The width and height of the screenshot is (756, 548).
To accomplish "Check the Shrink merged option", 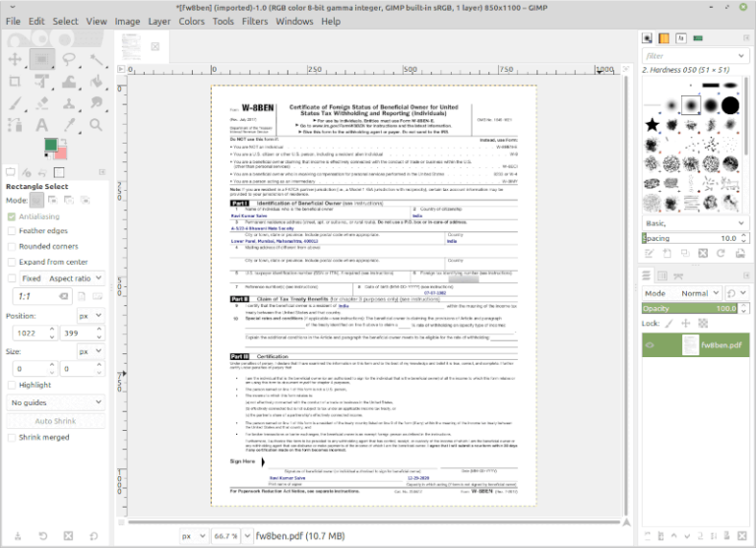I will click(12, 437).
